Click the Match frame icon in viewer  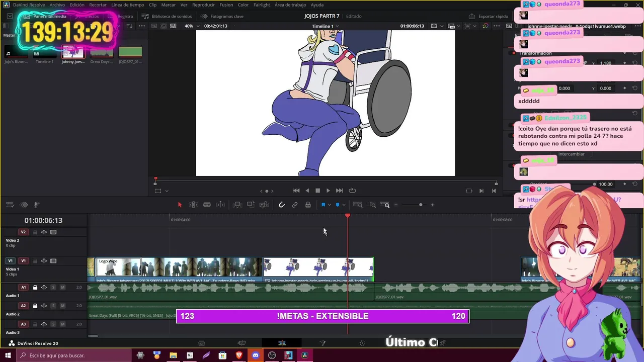click(469, 191)
